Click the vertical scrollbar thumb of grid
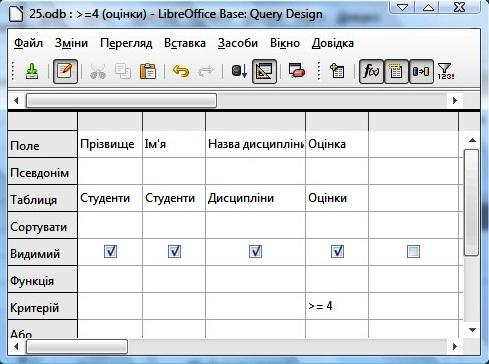Viewport: 489px width, 364px height. [x=472, y=203]
